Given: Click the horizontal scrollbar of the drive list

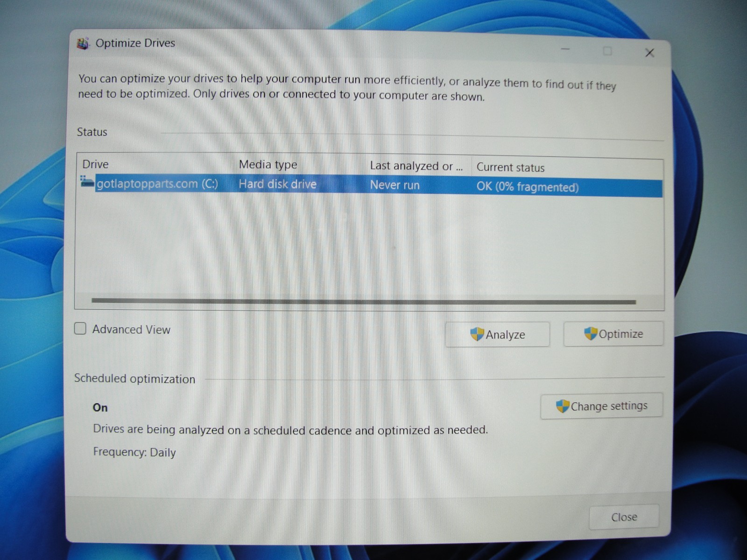Looking at the screenshot, I should pos(364,301).
